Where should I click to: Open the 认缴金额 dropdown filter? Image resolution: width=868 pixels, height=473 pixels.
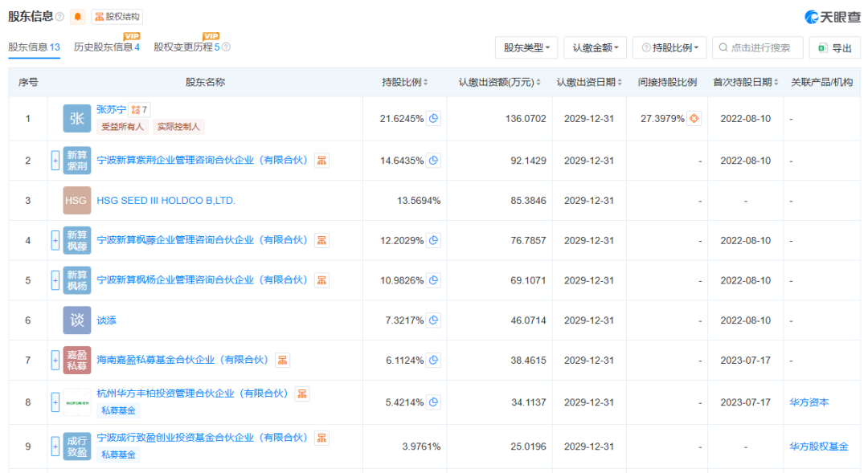pyautogui.click(x=595, y=47)
